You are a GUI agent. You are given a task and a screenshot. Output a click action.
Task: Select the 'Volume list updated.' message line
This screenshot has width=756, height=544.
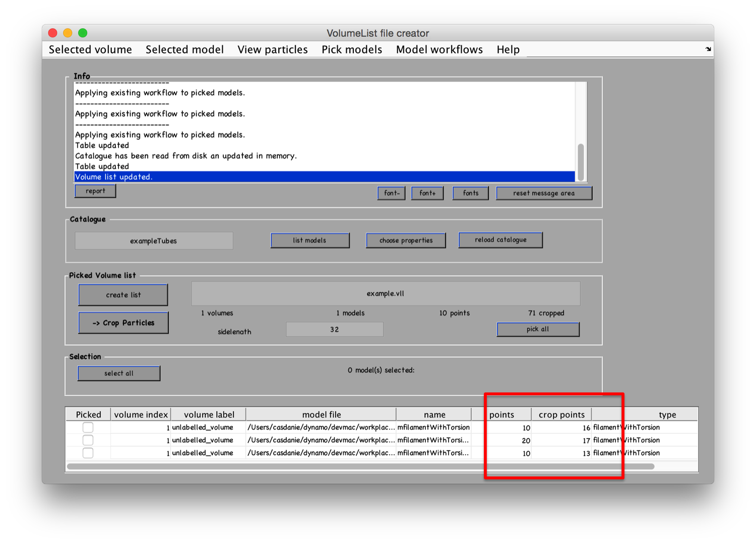(325, 177)
